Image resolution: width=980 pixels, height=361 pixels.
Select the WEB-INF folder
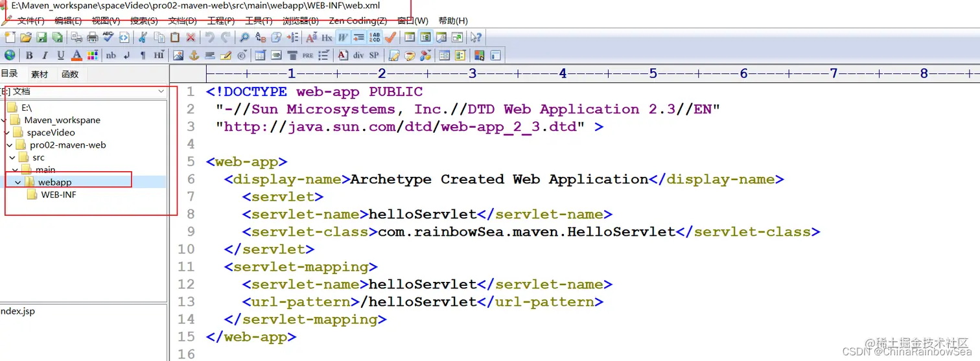point(58,194)
